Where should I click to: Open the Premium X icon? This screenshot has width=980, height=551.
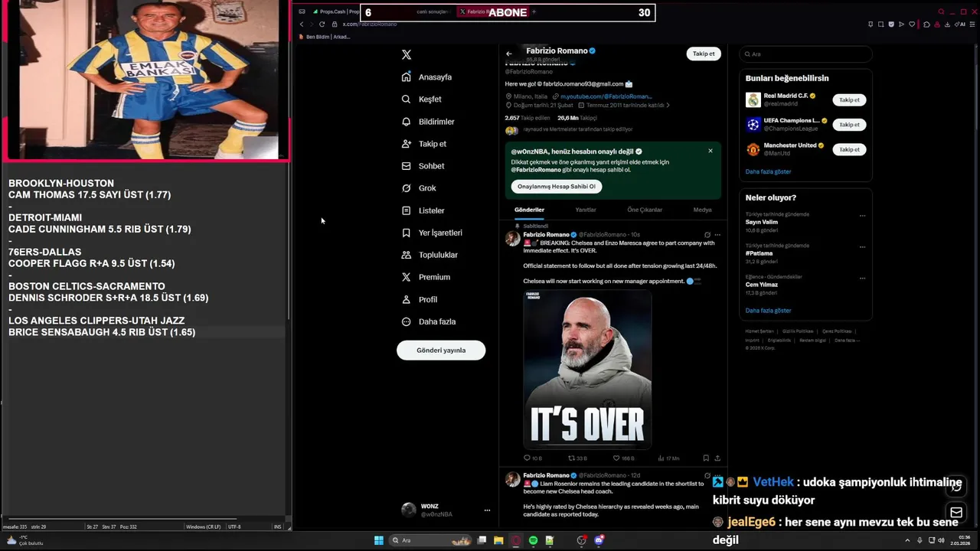tap(407, 277)
